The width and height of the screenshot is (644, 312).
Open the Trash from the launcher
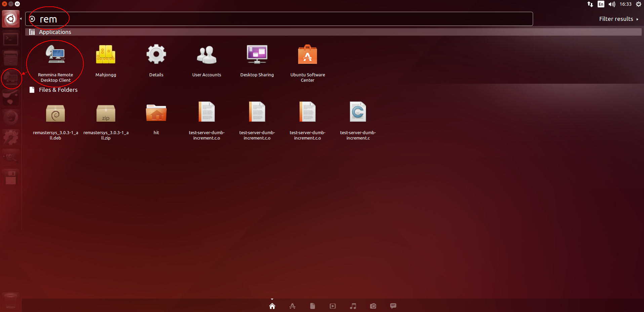click(11, 301)
